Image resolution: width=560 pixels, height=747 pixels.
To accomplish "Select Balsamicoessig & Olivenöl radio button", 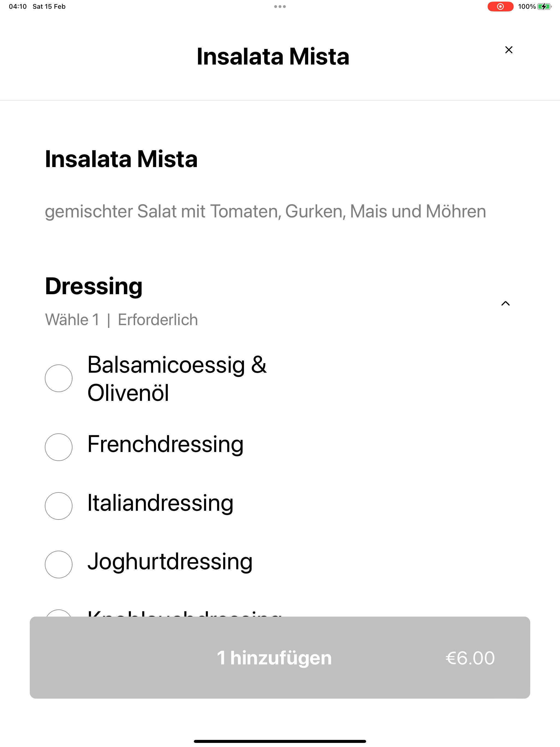I will (59, 378).
